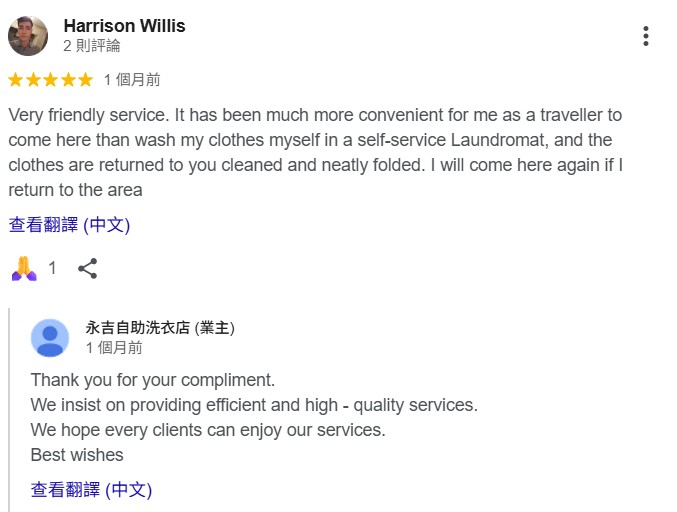
Task: Click the owner reply's "1 個月前" timestamp
Action: [114, 348]
